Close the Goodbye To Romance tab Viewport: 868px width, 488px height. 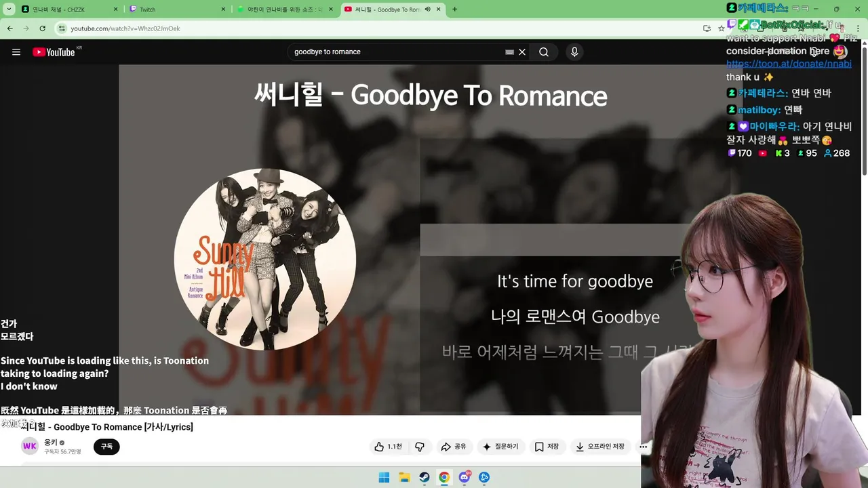coord(439,9)
